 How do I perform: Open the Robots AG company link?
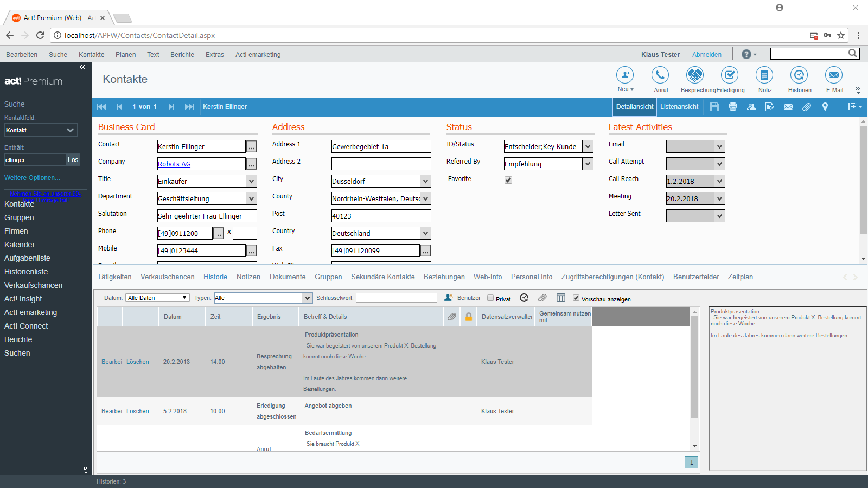[174, 164]
